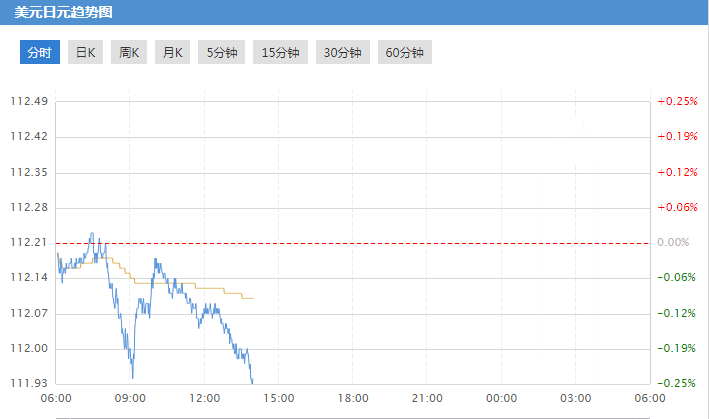709x419 pixels.
Task: Select the 15分钟 interval tab
Action: point(280,53)
